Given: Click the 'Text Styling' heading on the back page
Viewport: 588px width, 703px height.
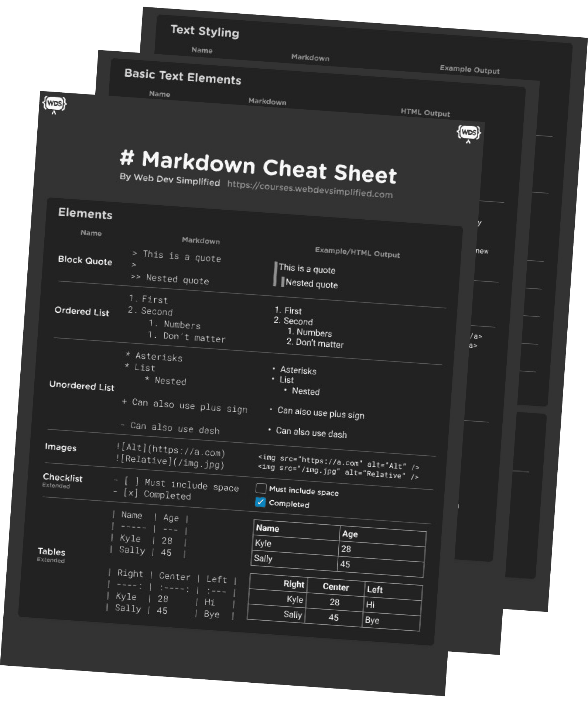Looking at the screenshot, I should click(x=205, y=31).
